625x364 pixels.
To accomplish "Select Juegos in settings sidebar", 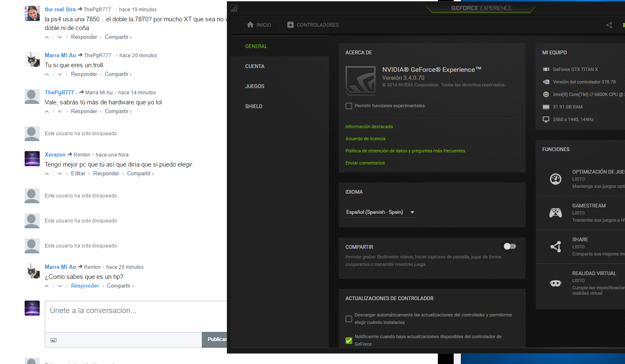I will pos(255,86).
